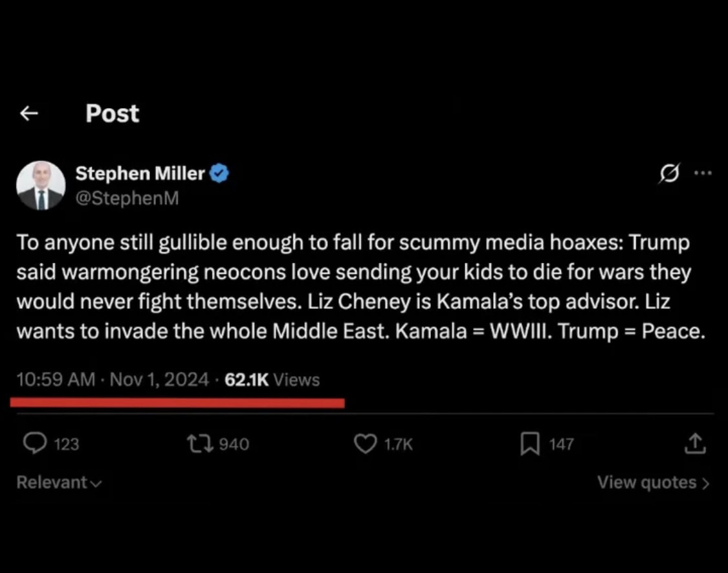Open the @StephenM handle link

pos(127,199)
